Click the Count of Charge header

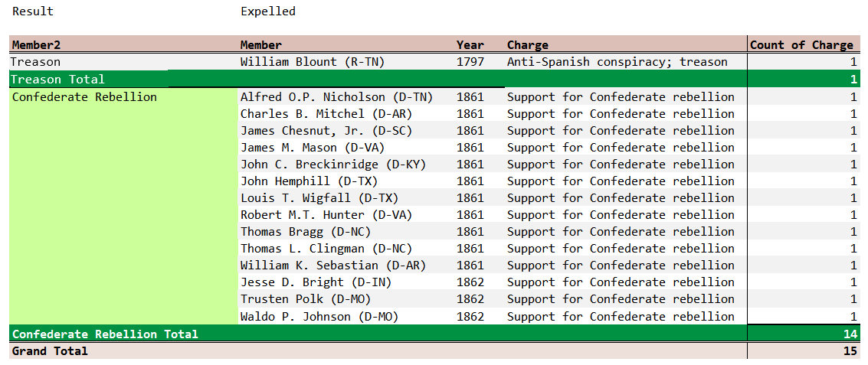point(801,45)
